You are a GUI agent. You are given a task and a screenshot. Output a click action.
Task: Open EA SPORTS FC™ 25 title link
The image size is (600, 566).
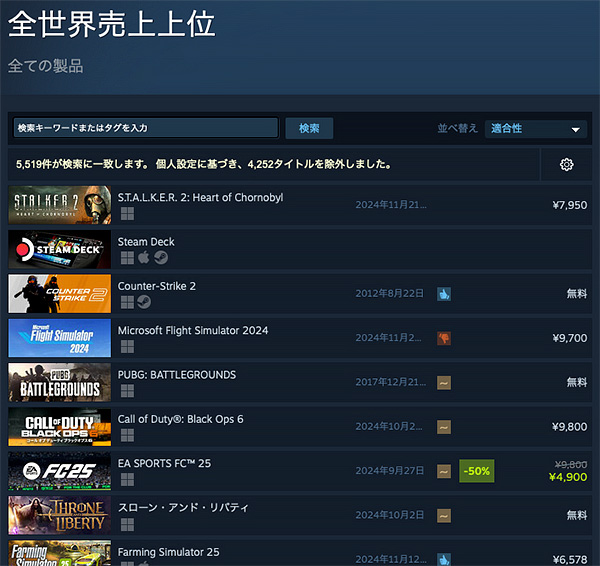pyautogui.click(x=164, y=463)
